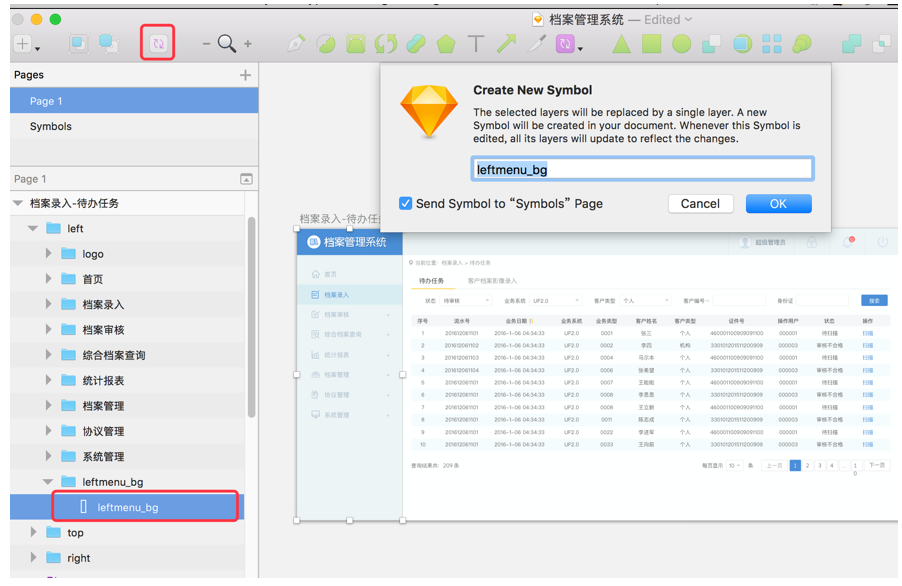This screenshot has height=586, width=902.
Task: Click the layer list vertical scrollbar
Action: (x=251, y=317)
